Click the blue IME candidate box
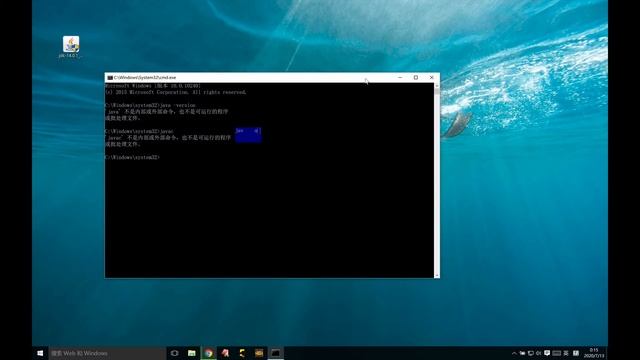Image resolution: width=640 pixels, height=360 pixels. click(x=248, y=135)
